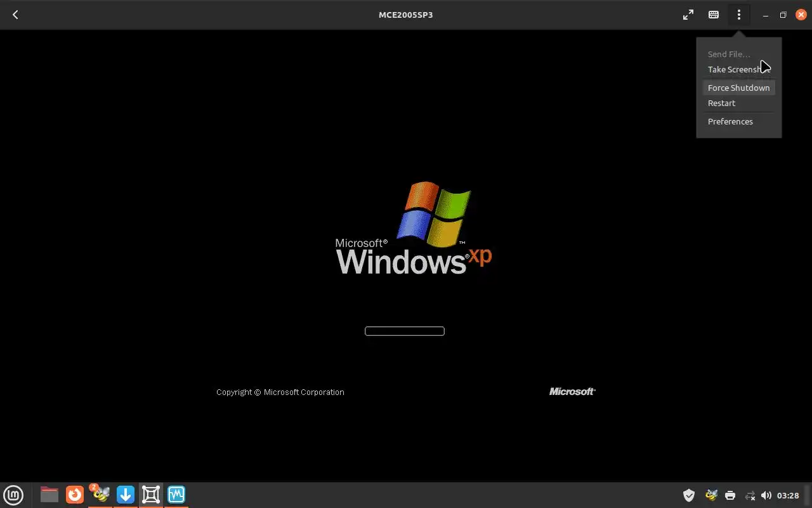Open the keyboard shortcuts icon in the header

pos(714,15)
